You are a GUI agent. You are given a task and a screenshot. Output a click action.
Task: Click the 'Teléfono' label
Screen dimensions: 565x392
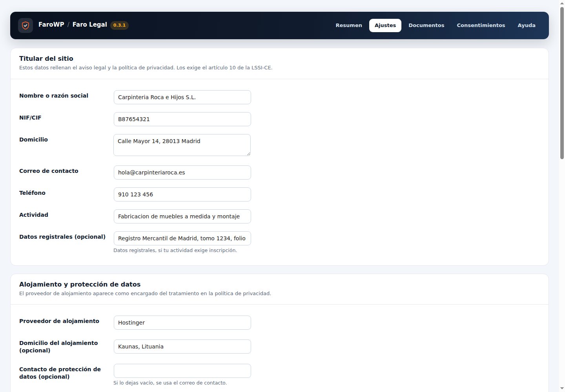tap(32, 193)
